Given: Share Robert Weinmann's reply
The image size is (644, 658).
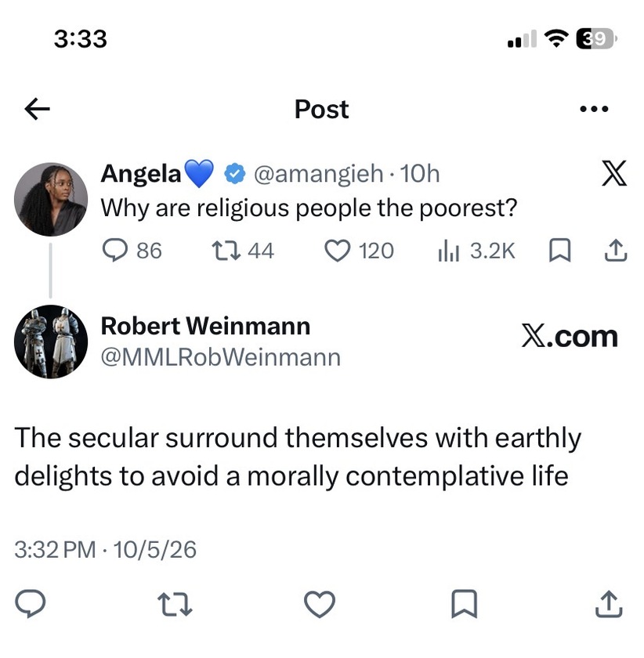Looking at the screenshot, I should [x=609, y=604].
